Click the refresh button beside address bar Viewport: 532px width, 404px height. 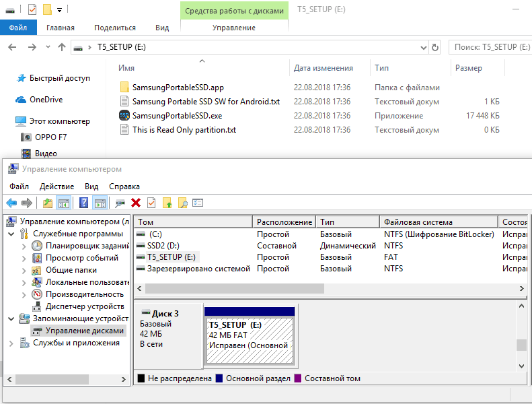[435, 47]
